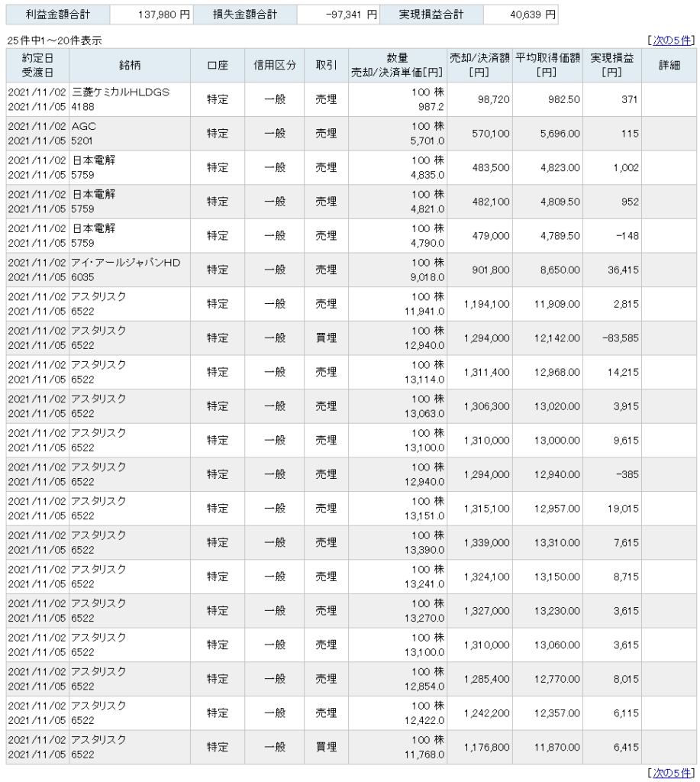Image resolution: width=700 pixels, height=782 pixels.
Task: Click settlement amount 1,194,100
Action: 486,304
